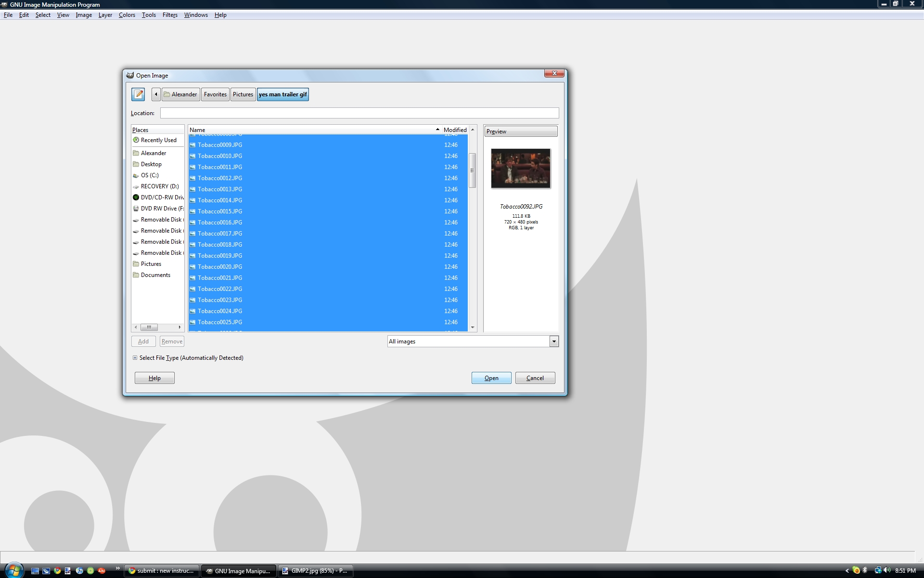Open the Windows Start orb
This screenshot has height=578, width=924.
point(13,570)
